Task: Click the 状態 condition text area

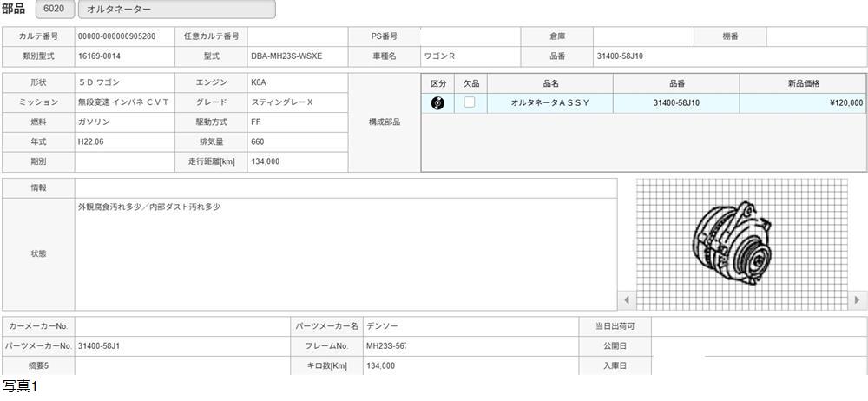Action: tap(345, 253)
